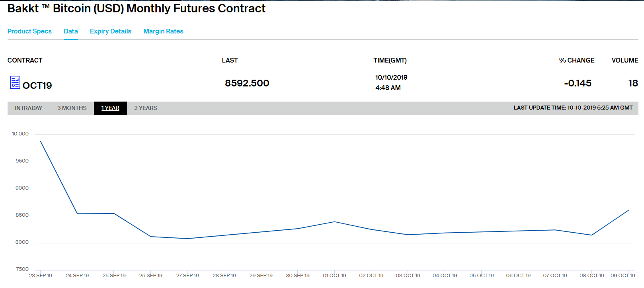Viewport: 644px width, 288px height.
Task: Click the chart line endpoint at 09 OCT 19
Action: click(x=628, y=210)
